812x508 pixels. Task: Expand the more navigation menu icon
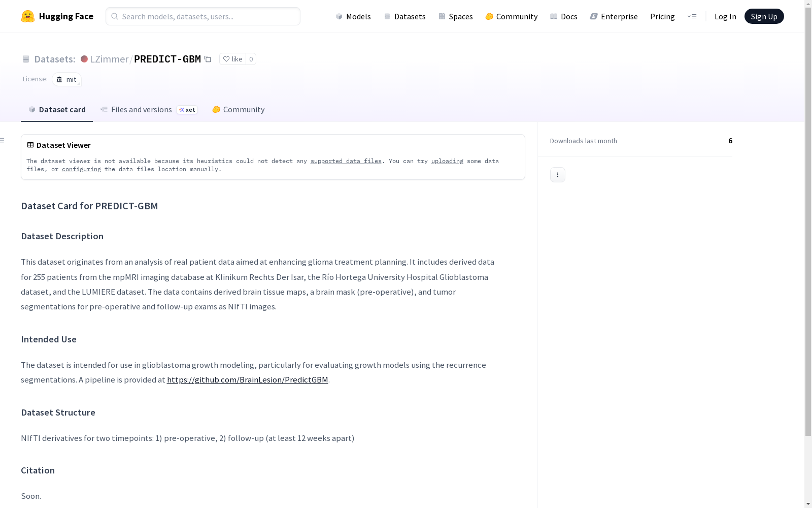click(x=692, y=16)
